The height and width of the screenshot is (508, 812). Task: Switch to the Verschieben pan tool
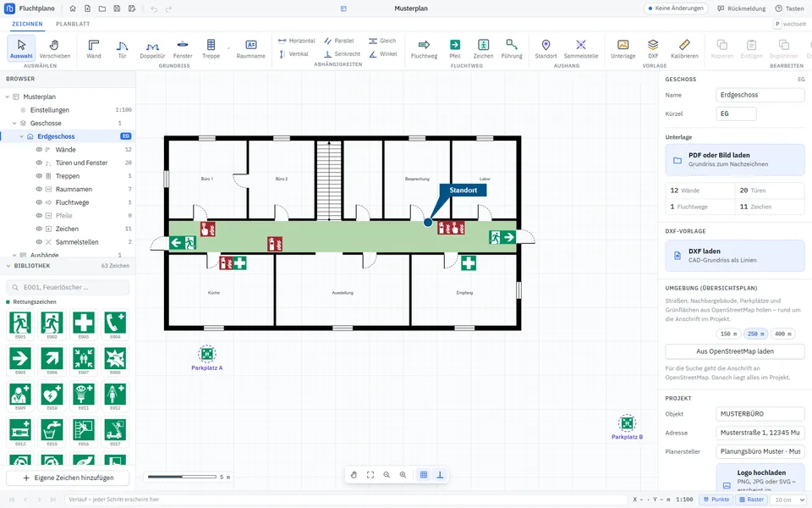(55, 49)
